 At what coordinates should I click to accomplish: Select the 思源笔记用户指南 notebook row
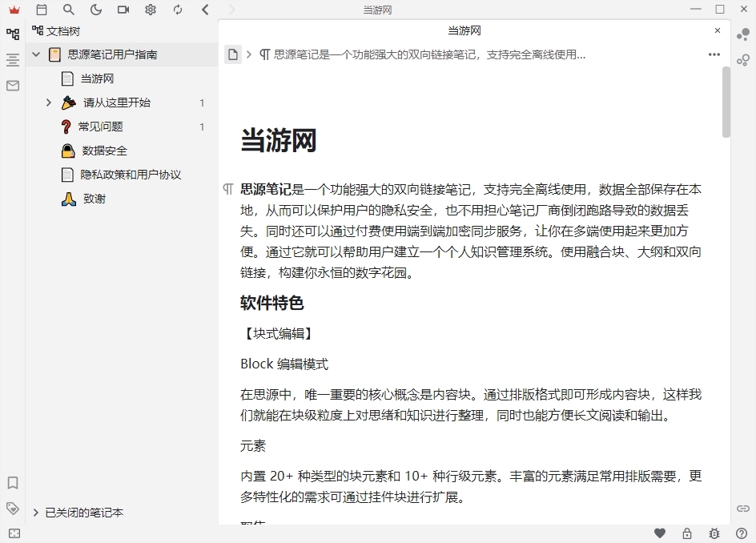[122, 54]
